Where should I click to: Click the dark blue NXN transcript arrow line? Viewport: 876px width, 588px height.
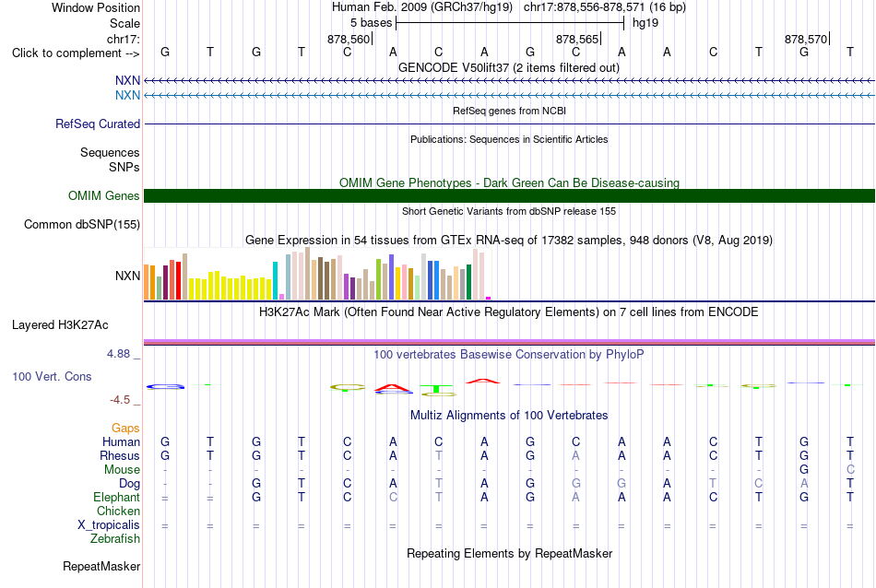click(x=509, y=81)
